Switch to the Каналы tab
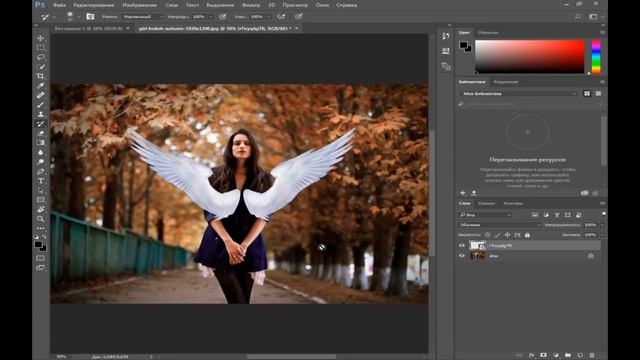This screenshot has width=640, height=360. (x=487, y=203)
